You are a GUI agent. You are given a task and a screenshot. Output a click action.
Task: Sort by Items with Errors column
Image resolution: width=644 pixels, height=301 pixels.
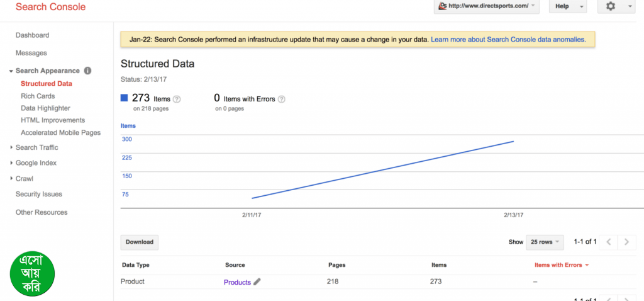pos(561,265)
